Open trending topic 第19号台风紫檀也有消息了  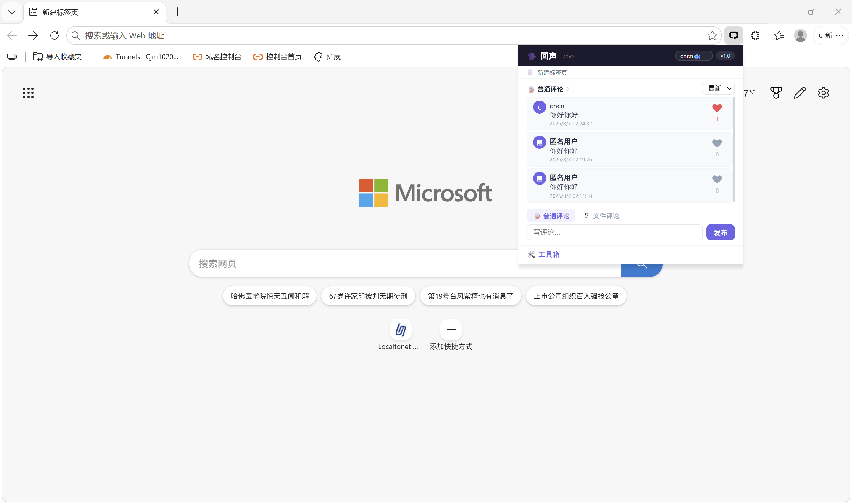[470, 296]
